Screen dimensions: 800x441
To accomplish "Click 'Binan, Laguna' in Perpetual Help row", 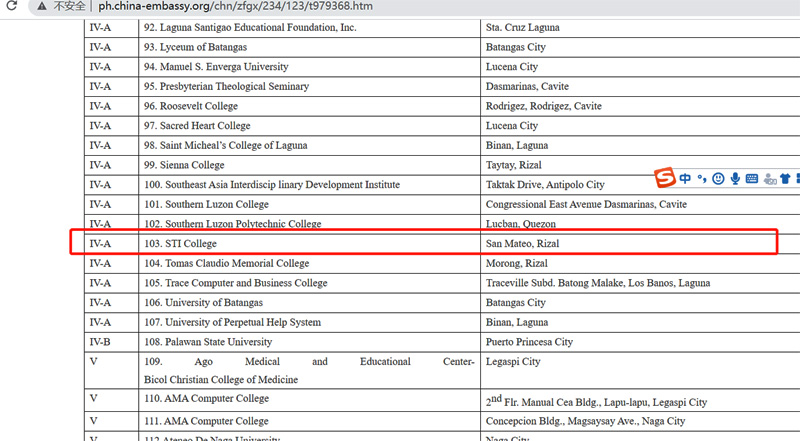I will click(x=517, y=322).
